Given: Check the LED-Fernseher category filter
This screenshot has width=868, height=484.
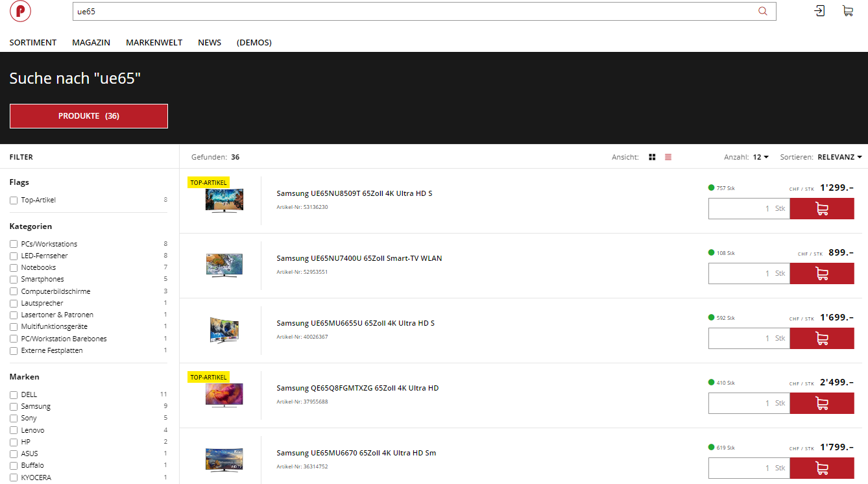Looking at the screenshot, I should tap(14, 256).
